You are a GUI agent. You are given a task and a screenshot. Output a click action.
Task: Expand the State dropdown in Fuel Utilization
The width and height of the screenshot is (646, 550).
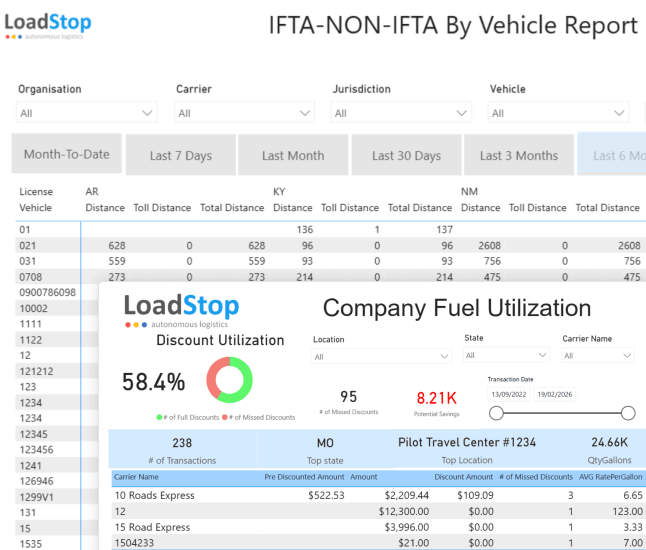point(506,355)
